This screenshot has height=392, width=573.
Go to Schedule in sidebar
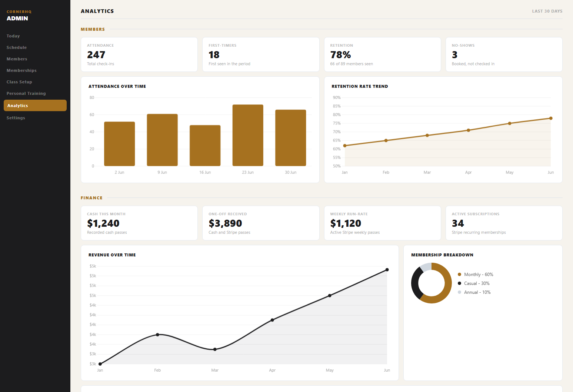click(x=16, y=47)
